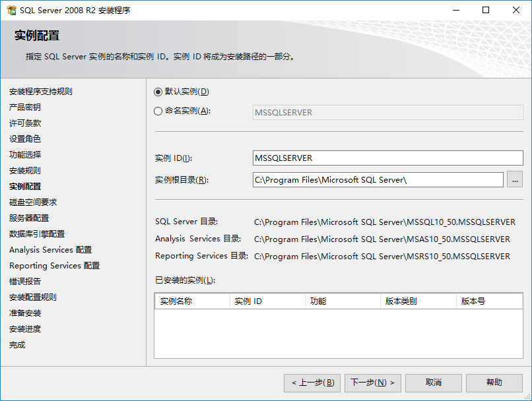Viewport: 532px width, 401px height.
Task: Click the 功能 column header
Action: pyautogui.click(x=343, y=301)
